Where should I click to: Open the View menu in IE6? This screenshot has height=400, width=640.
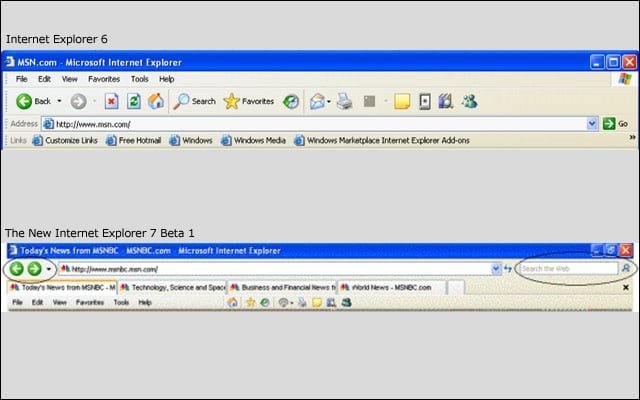coord(70,79)
